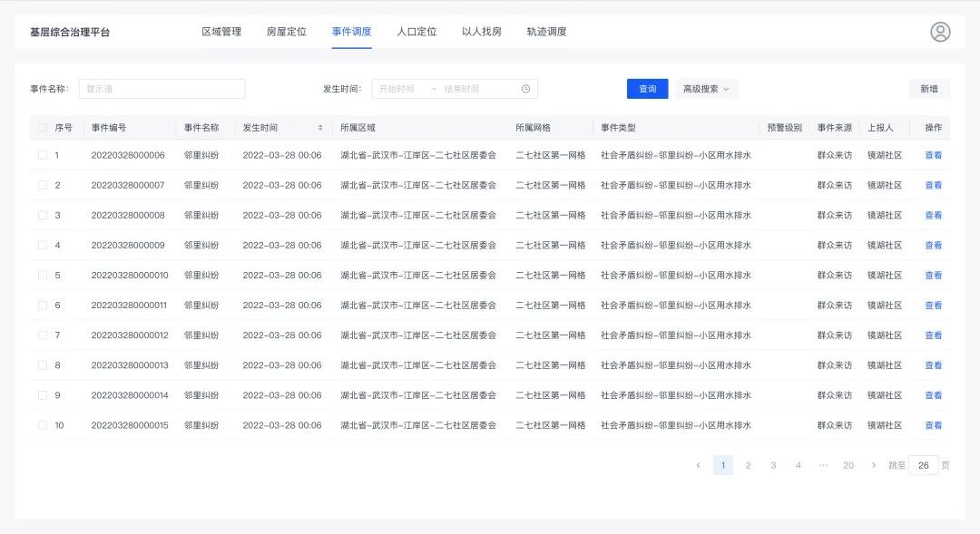Open the 轨迹调度 tab
The height and width of the screenshot is (534, 980).
click(x=546, y=32)
